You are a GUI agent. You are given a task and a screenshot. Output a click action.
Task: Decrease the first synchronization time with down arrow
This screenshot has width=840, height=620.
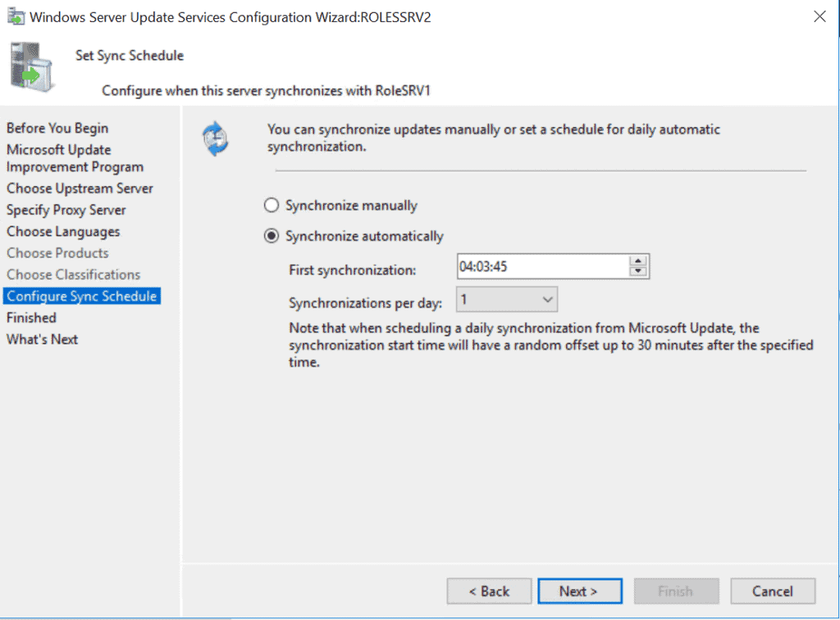pos(638,271)
